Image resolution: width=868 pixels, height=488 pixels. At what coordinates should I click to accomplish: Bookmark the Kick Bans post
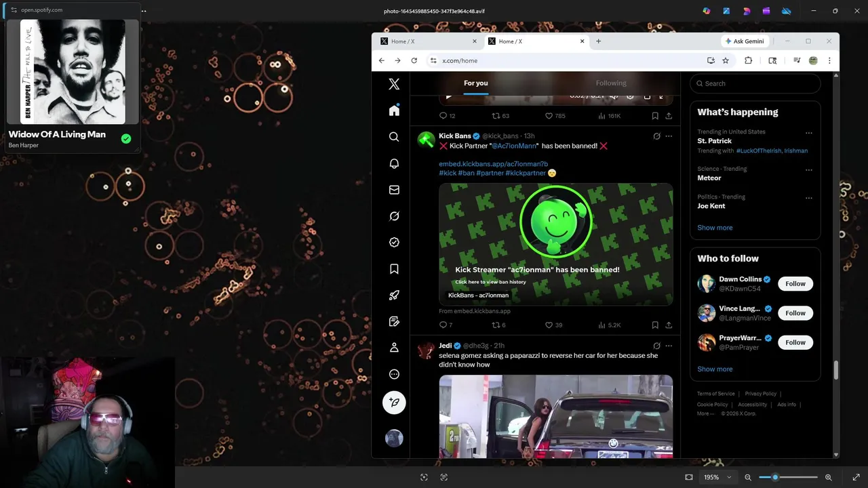coord(655,325)
